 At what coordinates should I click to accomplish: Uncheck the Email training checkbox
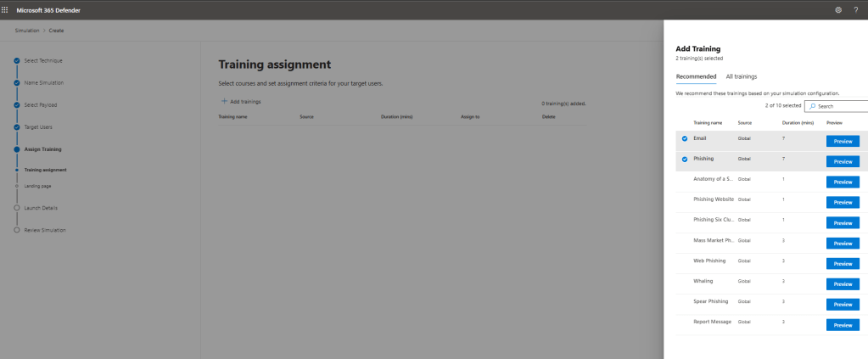tap(685, 137)
